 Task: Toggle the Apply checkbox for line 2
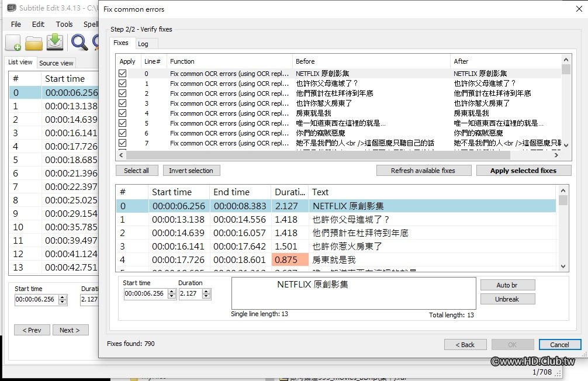point(123,93)
